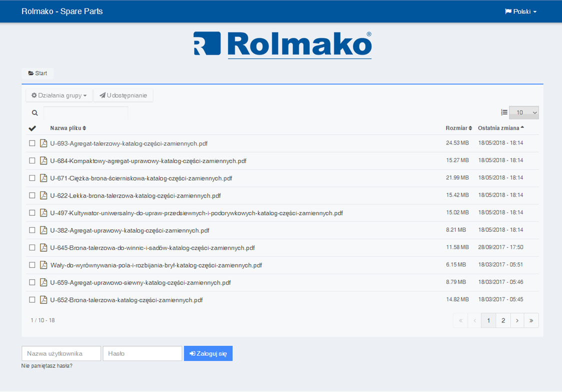Click PDF icon for U-684-Kompaktowy-agregat file
Screen dimensions: 562x392
click(43, 160)
